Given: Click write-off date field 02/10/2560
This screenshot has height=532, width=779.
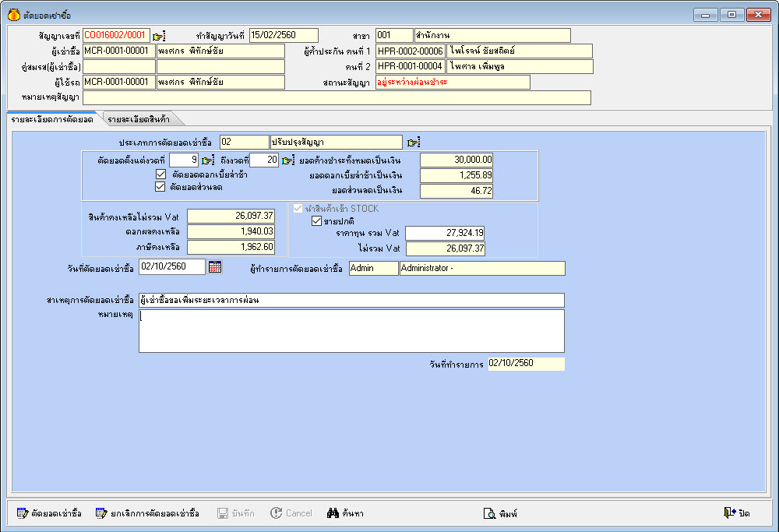Looking at the screenshot, I should point(172,266).
